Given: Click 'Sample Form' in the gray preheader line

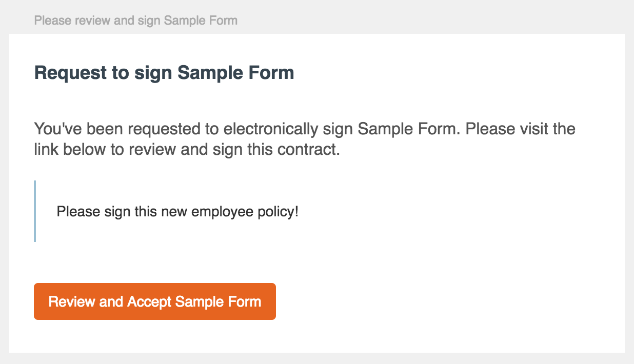Looking at the screenshot, I should (201, 21).
